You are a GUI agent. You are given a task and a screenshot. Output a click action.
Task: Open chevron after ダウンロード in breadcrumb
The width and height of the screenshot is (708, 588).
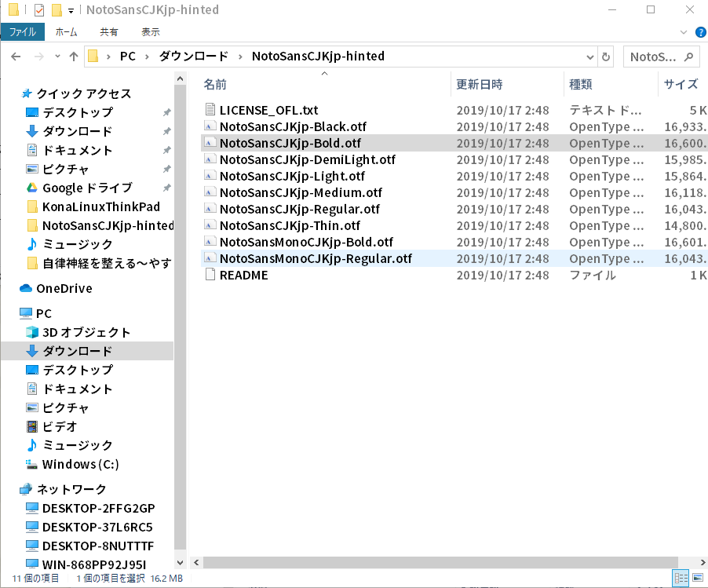[x=240, y=57]
